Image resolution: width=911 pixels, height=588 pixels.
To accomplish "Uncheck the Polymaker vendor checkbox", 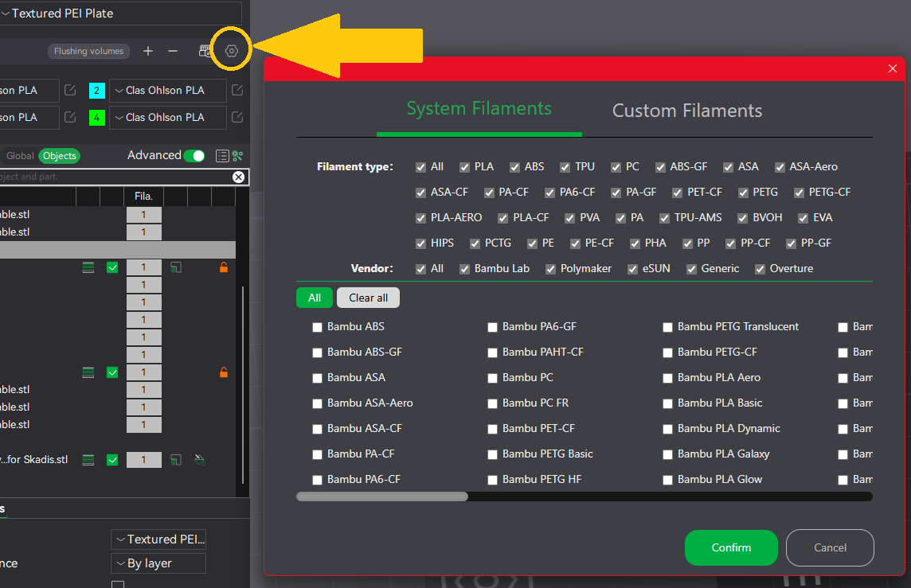I will 550,269.
